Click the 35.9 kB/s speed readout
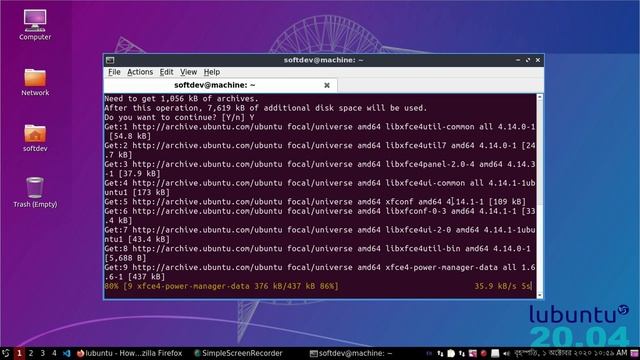 (x=496, y=286)
